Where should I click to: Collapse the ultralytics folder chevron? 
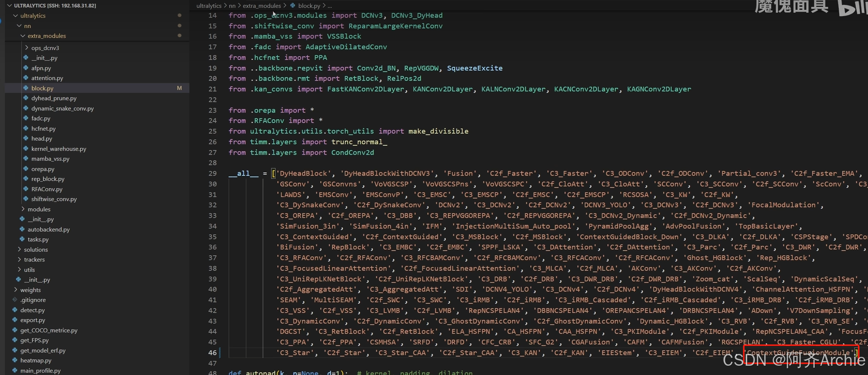(x=15, y=16)
